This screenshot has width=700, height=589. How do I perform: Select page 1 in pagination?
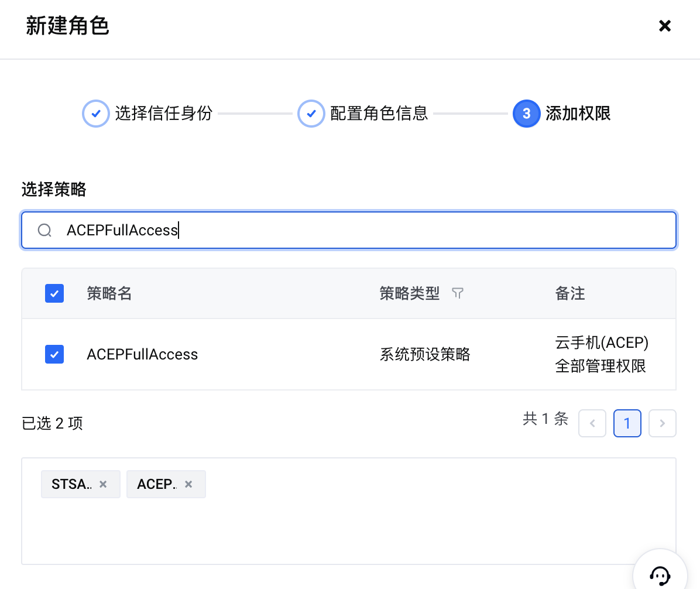(x=627, y=423)
